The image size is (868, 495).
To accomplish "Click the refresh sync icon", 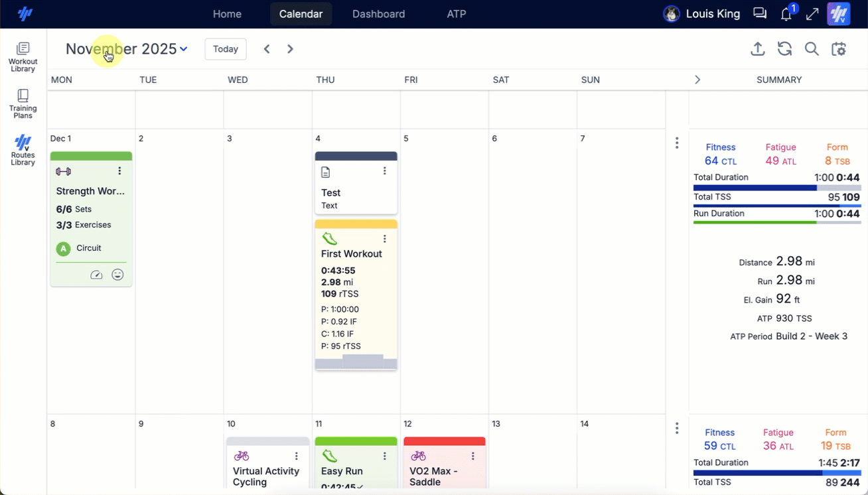I will click(784, 49).
